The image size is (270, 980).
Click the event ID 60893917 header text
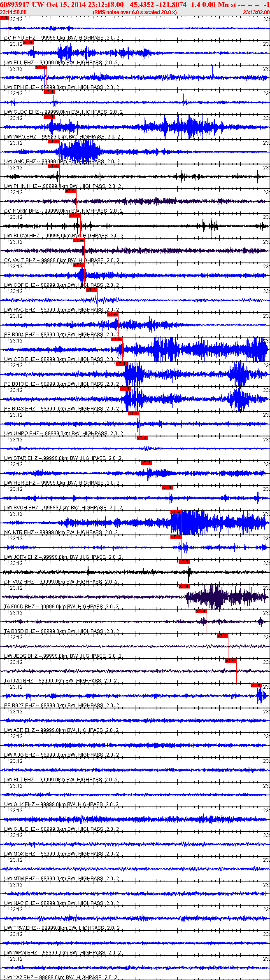(15, 5)
